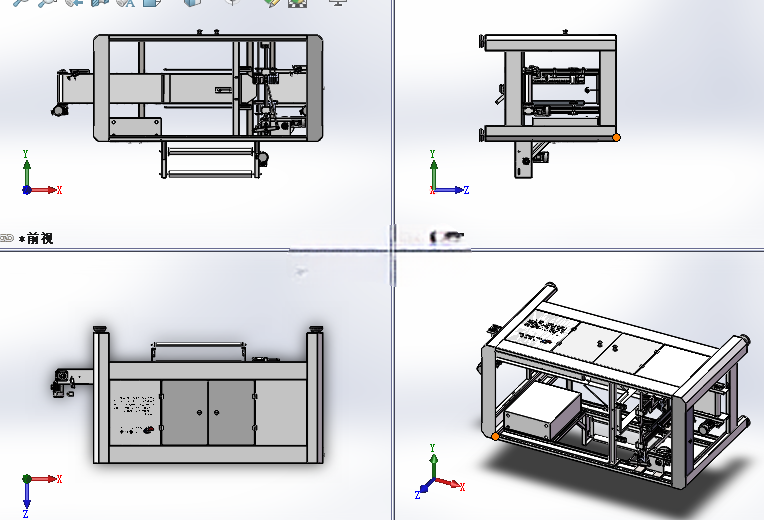Click the Apply Scene icon

click(297, 2)
